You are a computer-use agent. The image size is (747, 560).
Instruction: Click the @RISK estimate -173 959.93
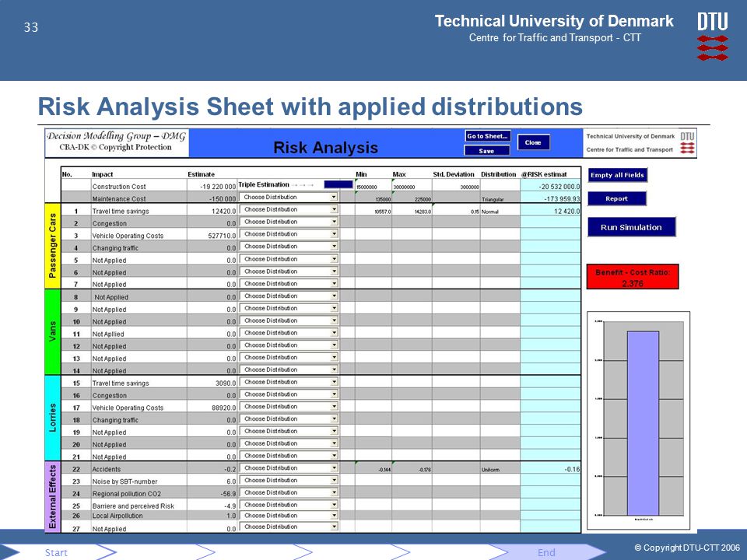(x=562, y=199)
